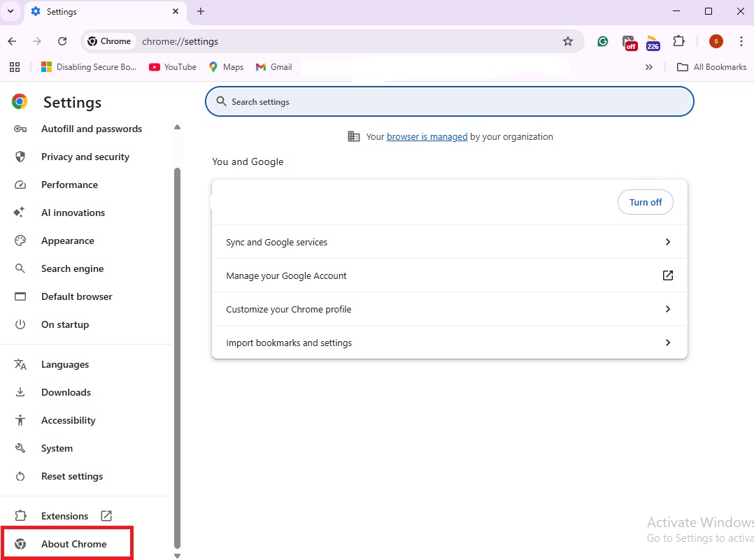754x560 pixels.
Task: Click the translate icon for Languages
Action: (20, 364)
